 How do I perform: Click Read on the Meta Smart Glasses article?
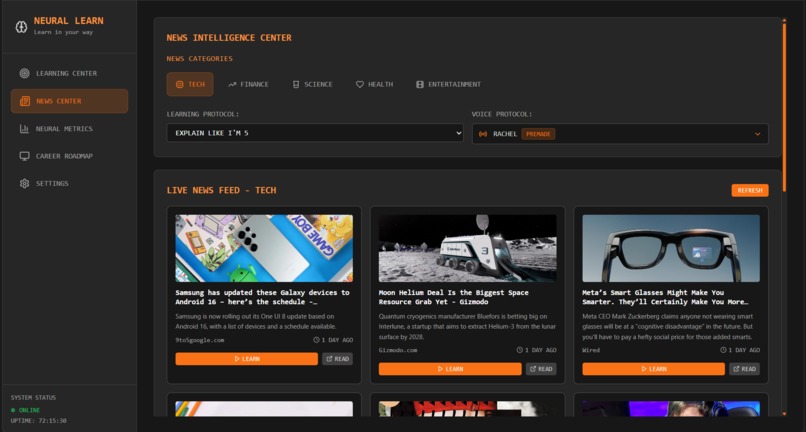point(744,369)
